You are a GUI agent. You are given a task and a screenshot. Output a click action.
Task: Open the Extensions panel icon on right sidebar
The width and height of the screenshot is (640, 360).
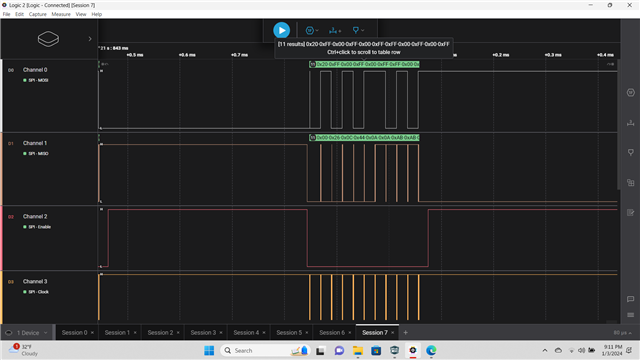pos(631,182)
